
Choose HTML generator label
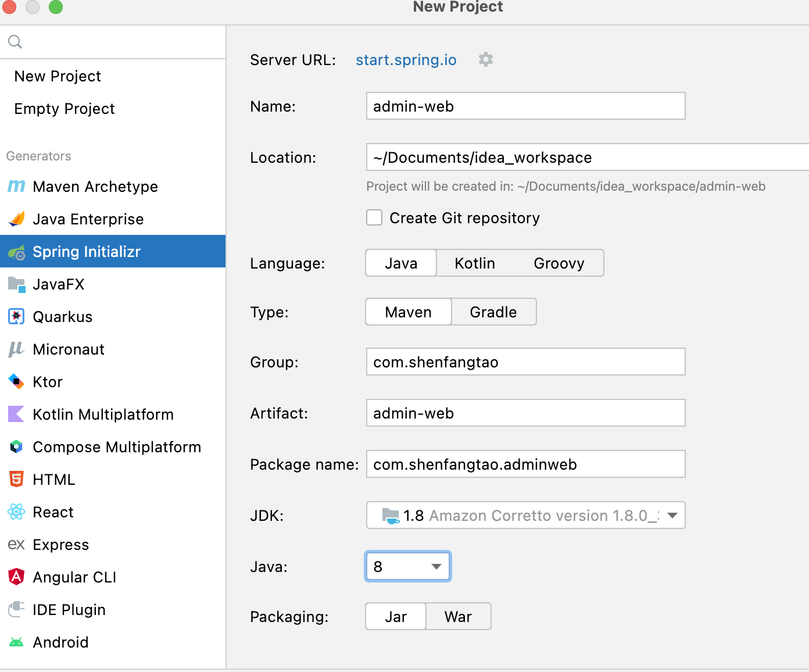pos(54,480)
